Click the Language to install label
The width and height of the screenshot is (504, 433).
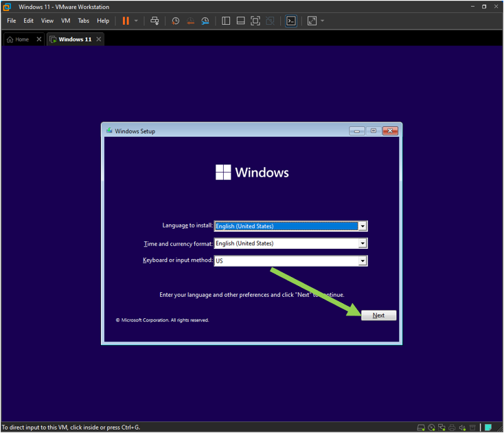[187, 225]
